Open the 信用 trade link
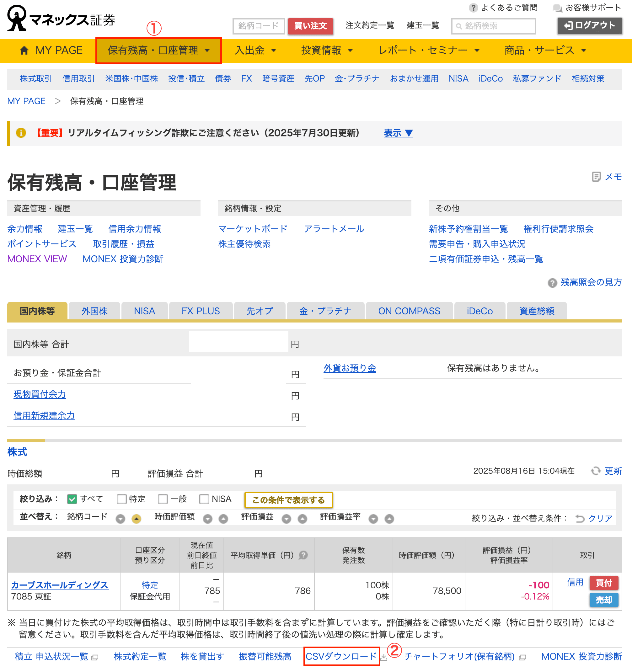Screen dimensions: 632x672 pyautogui.click(x=575, y=582)
